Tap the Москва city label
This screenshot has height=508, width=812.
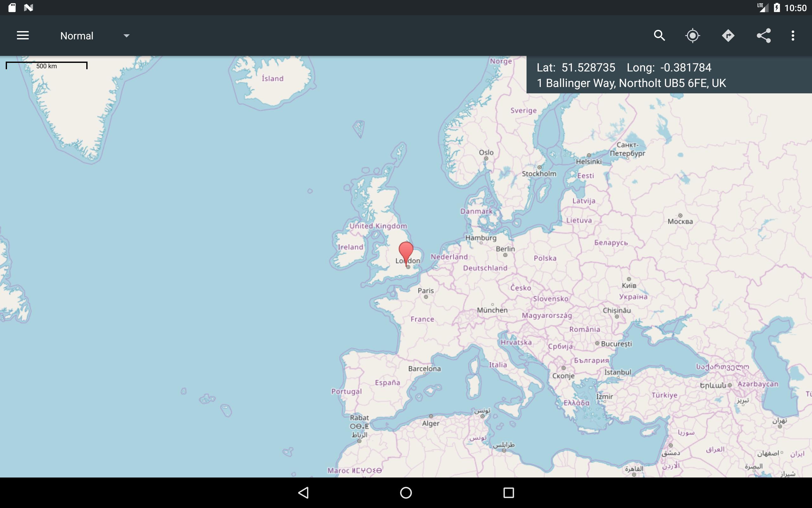tap(680, 221)
